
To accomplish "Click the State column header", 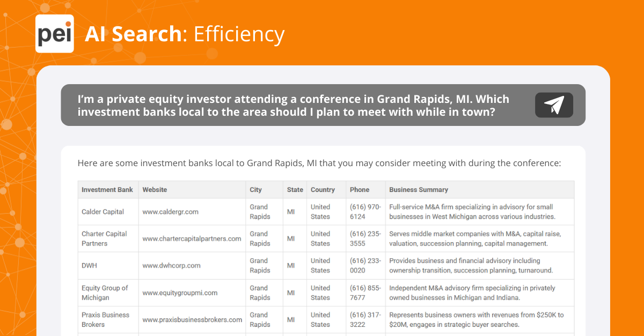I will tap(295, 190).
